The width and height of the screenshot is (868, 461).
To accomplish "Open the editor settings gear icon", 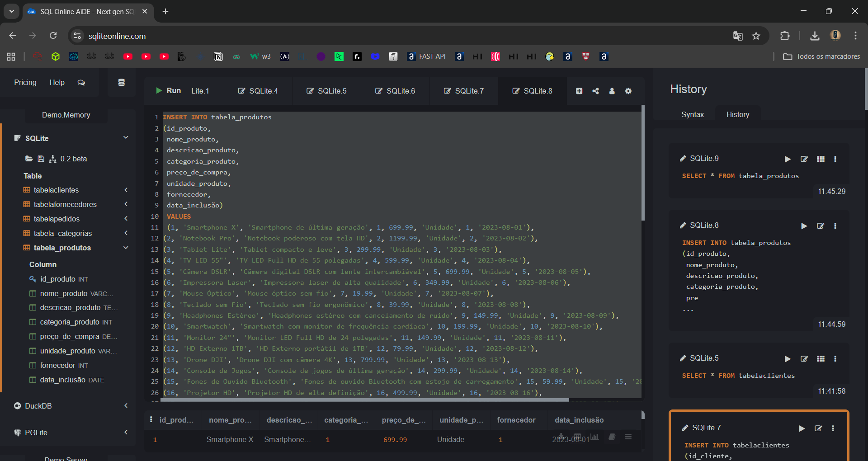I will tap(628, 91).
